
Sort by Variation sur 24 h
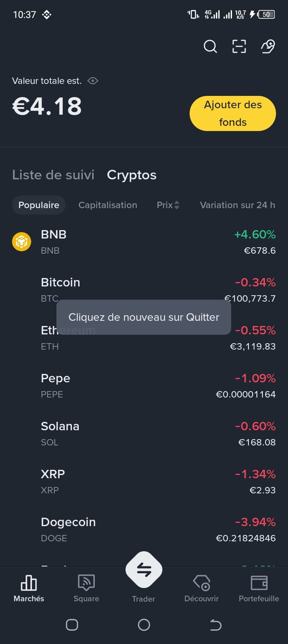[x=238, y=205]
